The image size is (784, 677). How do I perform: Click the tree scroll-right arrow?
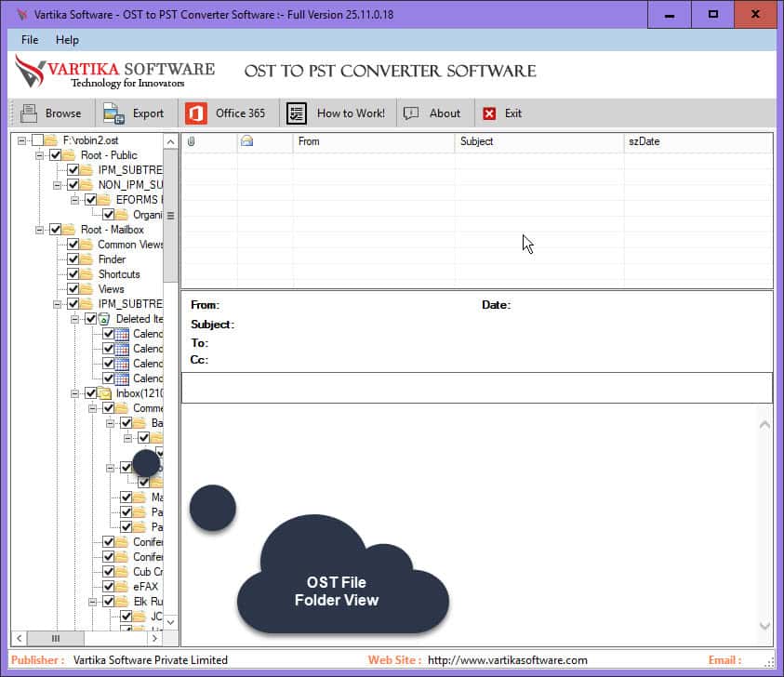(154, 639)
